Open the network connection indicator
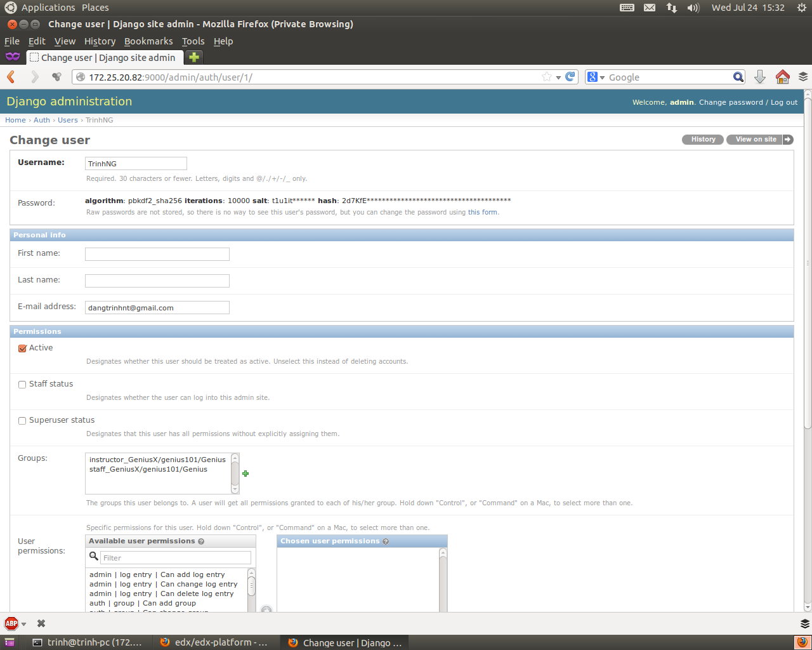The width and height of the screenshot is (812, 650). (x=671, y=8)
